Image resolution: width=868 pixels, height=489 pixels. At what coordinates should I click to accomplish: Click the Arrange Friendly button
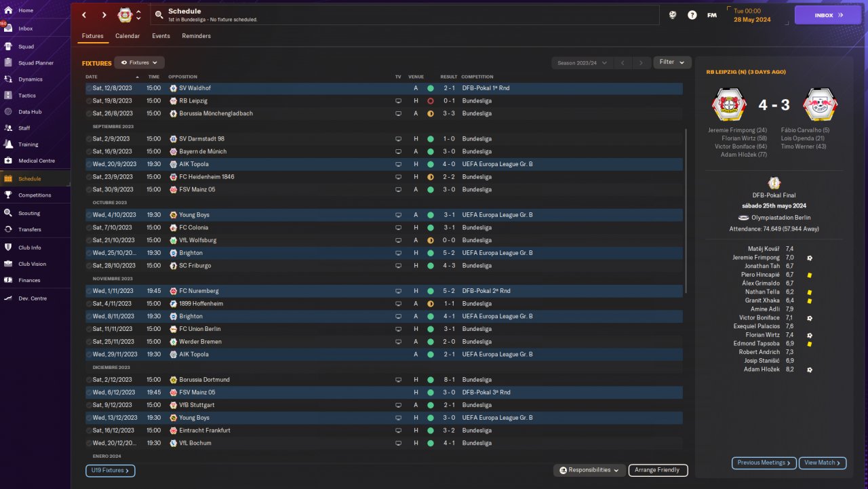(658, 470)
